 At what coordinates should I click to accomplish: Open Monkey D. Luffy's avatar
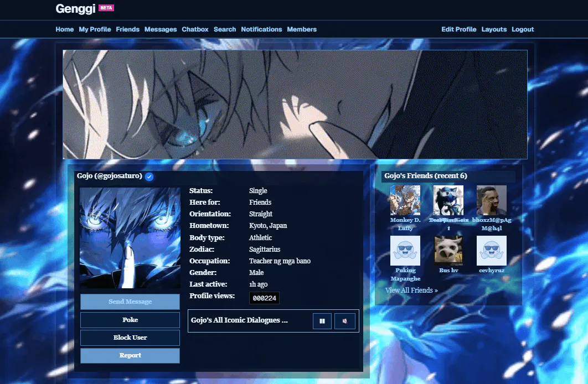click(405, 200)
